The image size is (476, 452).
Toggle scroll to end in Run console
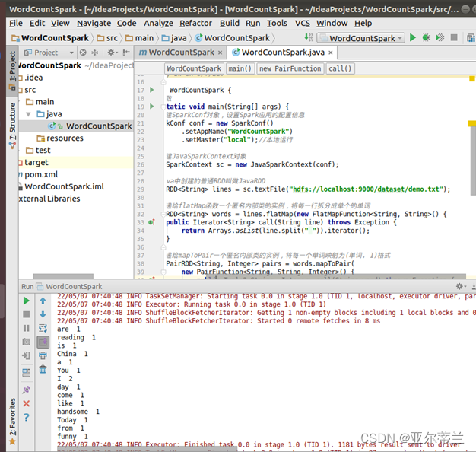pyautogui.click(x=43, y=342)
